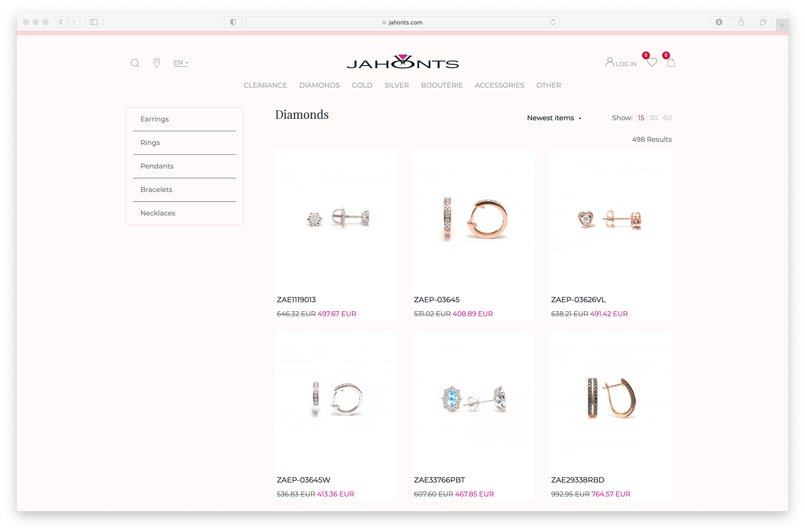
Task: Toggle the Safari sidebar button
Action: [94, 22]
